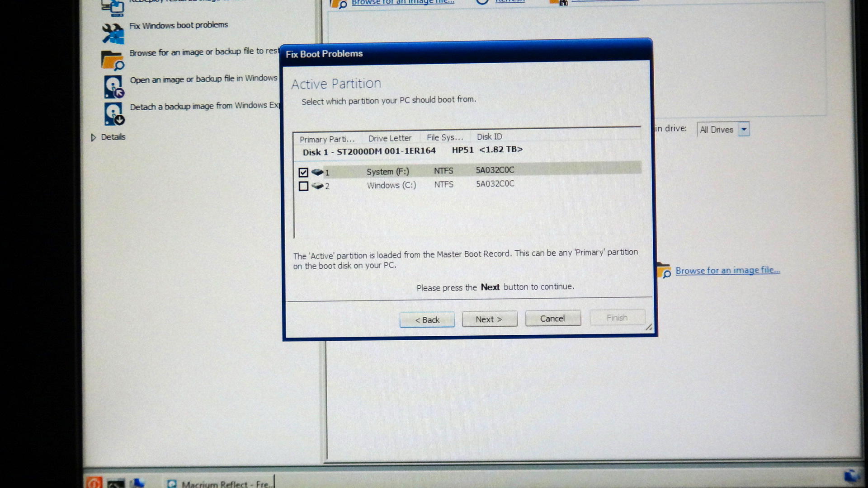Click the upper Browse for an image file link
This screenshot has height=488, width=868.
(403, 2)
